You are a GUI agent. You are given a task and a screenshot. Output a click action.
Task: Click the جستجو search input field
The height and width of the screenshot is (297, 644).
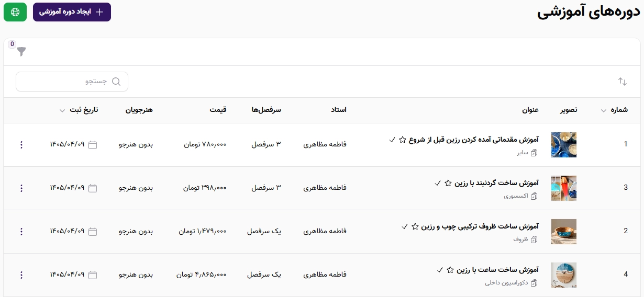[x=72, y=82]
